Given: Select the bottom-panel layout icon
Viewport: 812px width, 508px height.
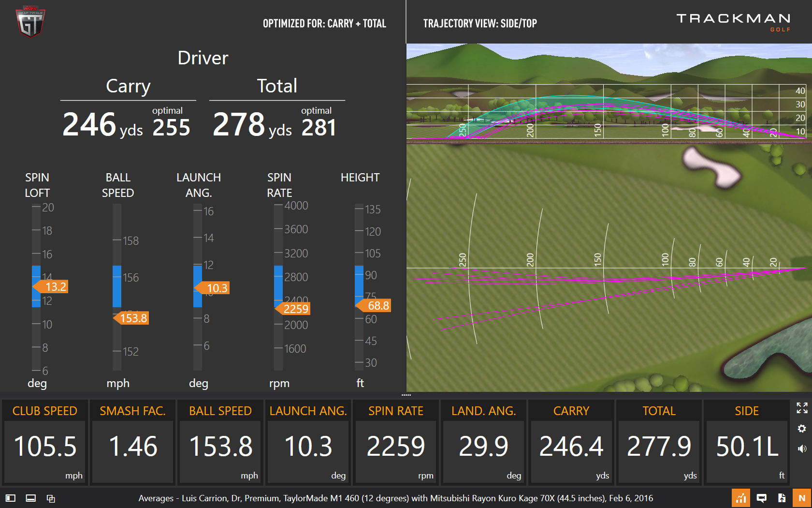Looking at the screenshot, I should pyautogui.click(x=31, y=498).
